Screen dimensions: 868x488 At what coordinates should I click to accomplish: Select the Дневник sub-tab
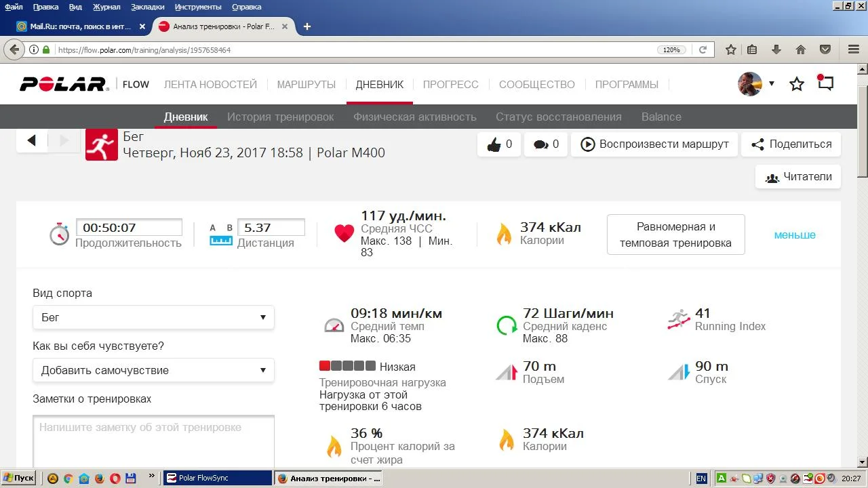click(186, 117)
